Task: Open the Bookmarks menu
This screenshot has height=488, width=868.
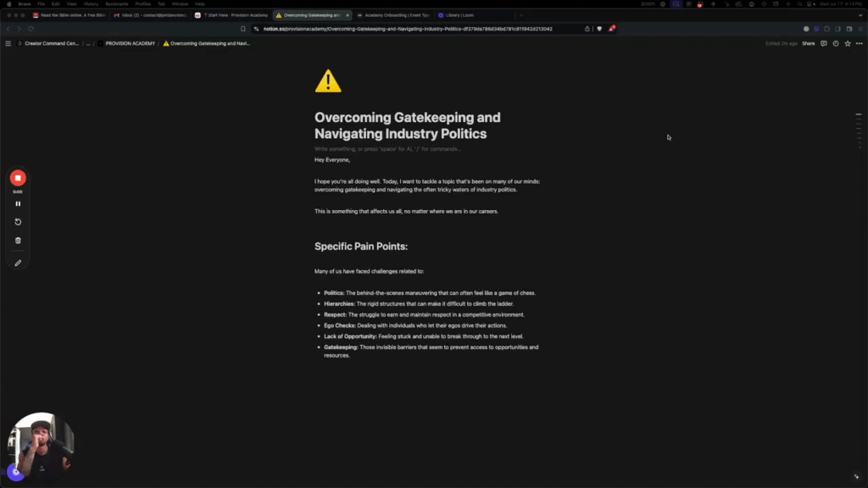Action: pyautogui.click(x=116, y=4)
